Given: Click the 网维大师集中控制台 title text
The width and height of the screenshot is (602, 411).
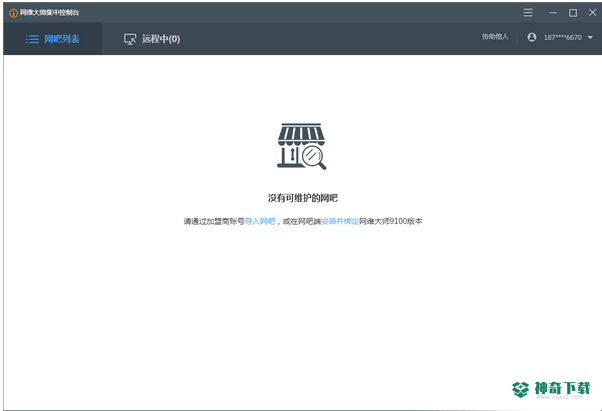Looking at the screenshot, I should coord(50,13).
